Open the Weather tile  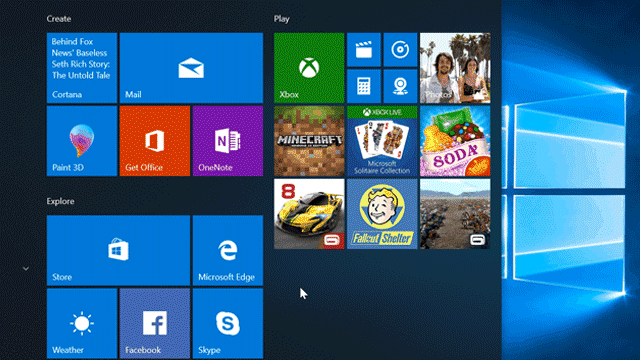click(82, 323)
